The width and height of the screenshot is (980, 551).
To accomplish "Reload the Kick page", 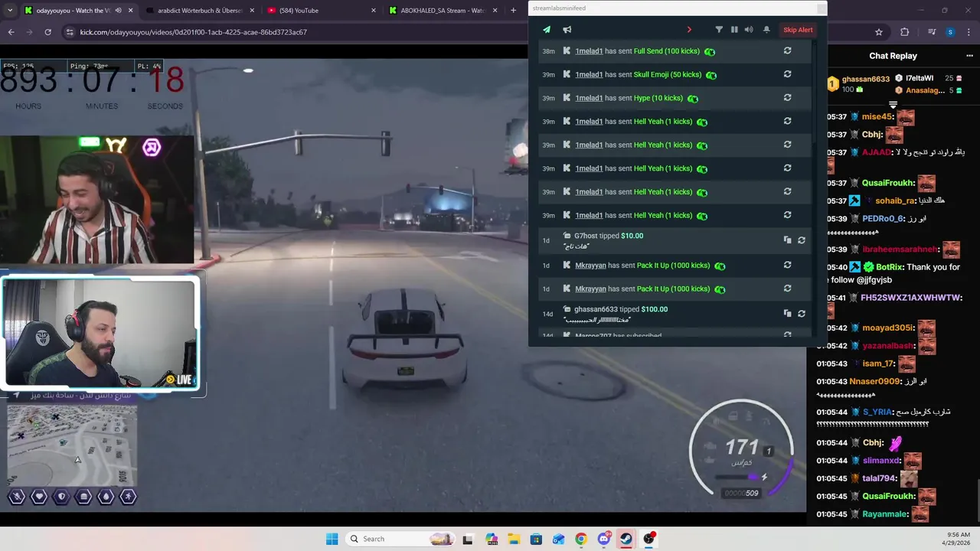I will (47, 32).
